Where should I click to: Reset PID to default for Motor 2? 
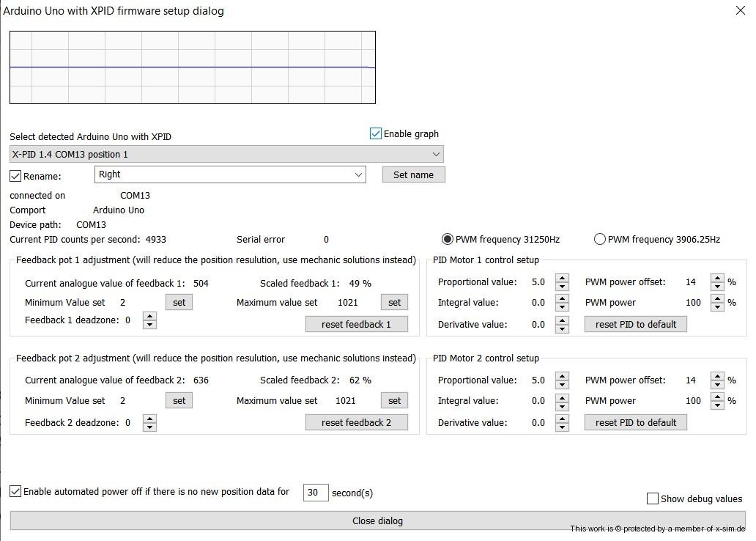(635, 422)
